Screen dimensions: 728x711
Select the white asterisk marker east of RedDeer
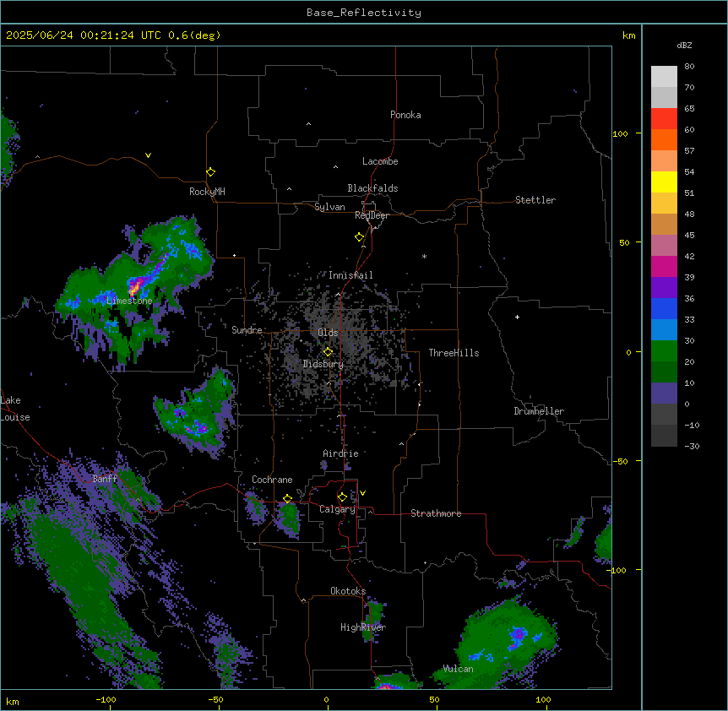[x=424, y=256]
